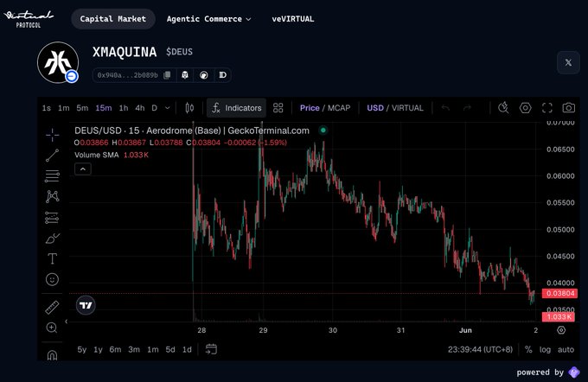This screenshot has height=382, width=588.
Task: Open the go-to-date calendar icon
Action: 211,349
